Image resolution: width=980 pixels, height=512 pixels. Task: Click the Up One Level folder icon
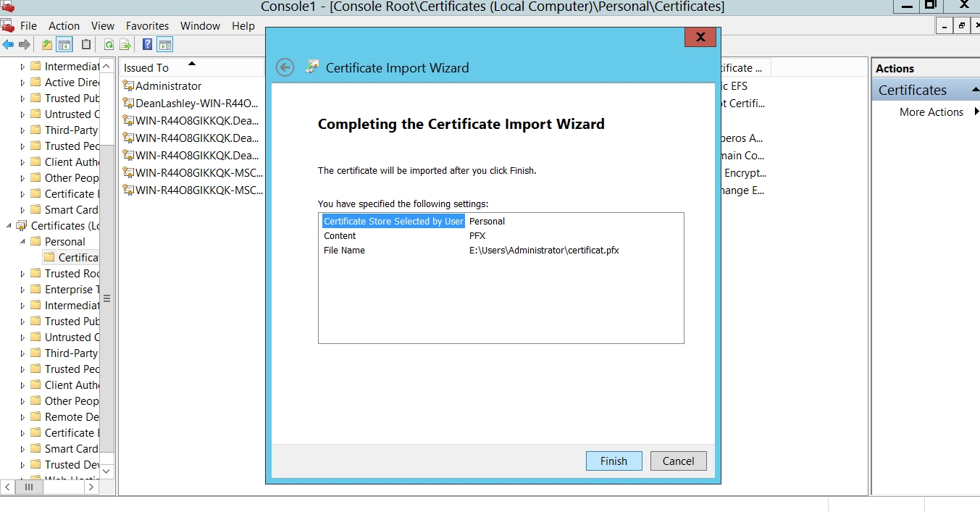(x=47, y=45)
